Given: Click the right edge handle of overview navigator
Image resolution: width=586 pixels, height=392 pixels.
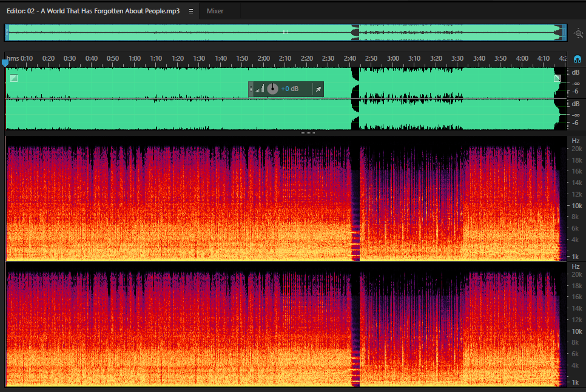Looking at the screenshot, I should click(x=565, y=33).
